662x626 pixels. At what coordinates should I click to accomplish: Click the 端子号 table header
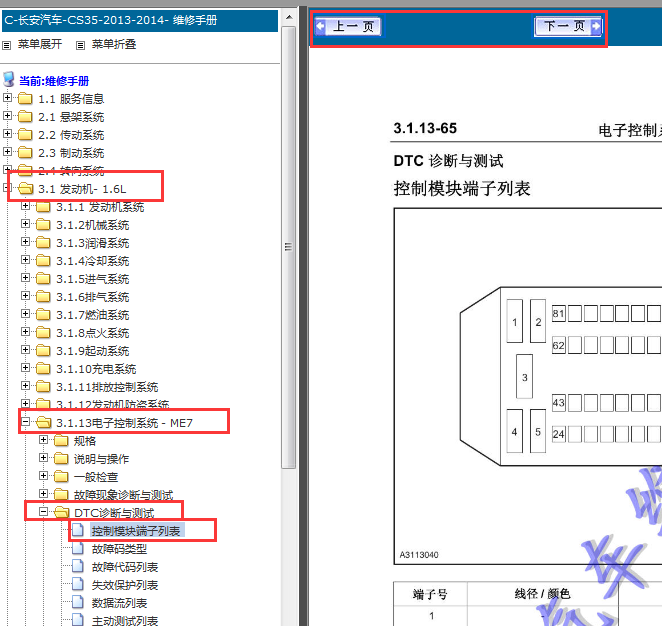[x=430, y=594]
